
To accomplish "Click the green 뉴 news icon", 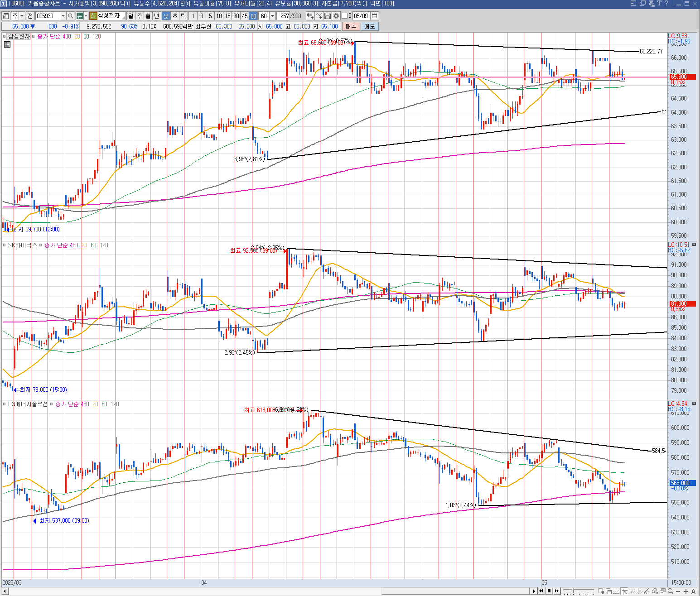I will (80, 16).
